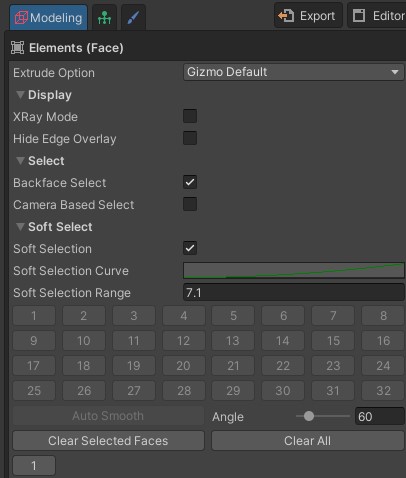Image resolution: width=406 pixels, height=478 pixels.
Task: Click the Soft Selection Range field
Action: (294, 293)
